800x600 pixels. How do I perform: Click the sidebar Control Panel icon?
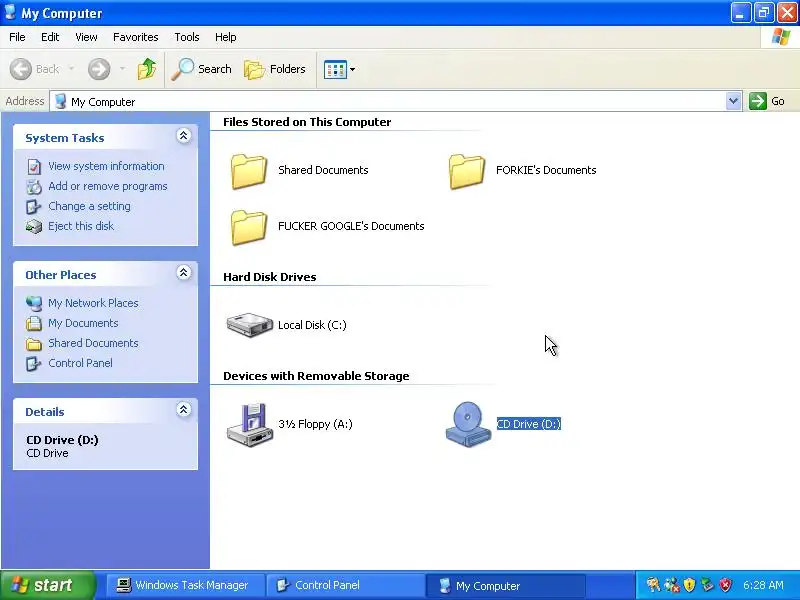coord(34,363)
